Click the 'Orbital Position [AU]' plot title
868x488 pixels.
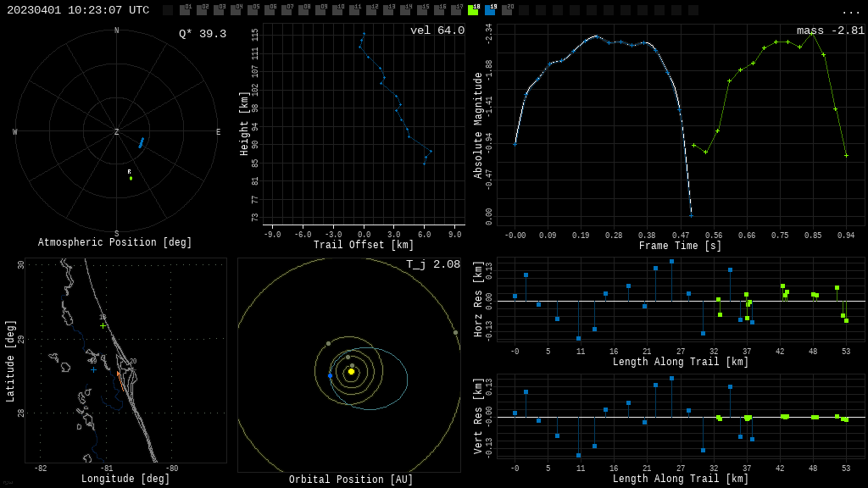click(351, 480)
